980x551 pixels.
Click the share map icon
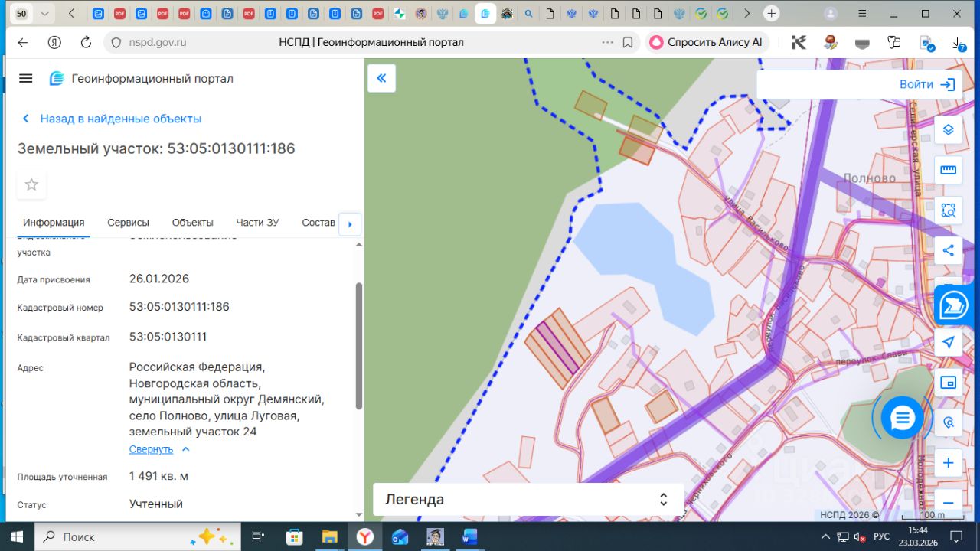pos(948,250)
